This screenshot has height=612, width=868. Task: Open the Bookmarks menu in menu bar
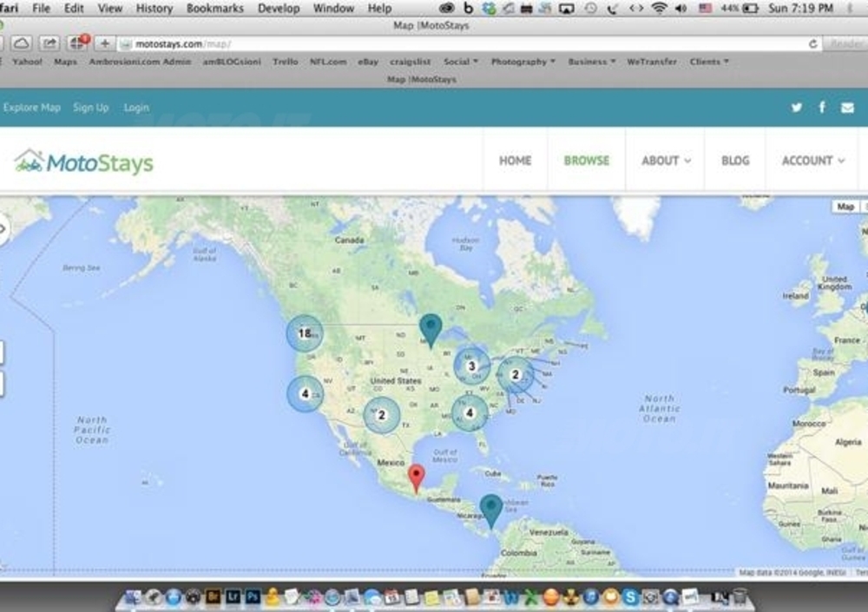tap(213, 8)
